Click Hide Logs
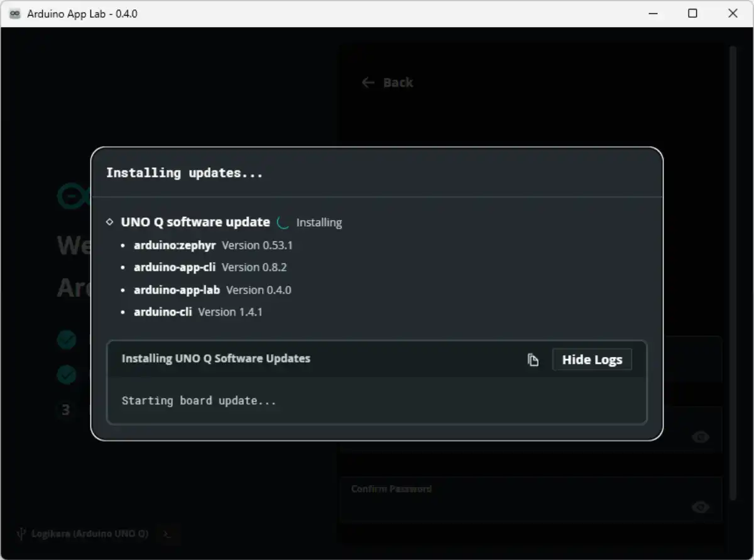This screenshot has height=560, width=754. [x=591, y=360]
